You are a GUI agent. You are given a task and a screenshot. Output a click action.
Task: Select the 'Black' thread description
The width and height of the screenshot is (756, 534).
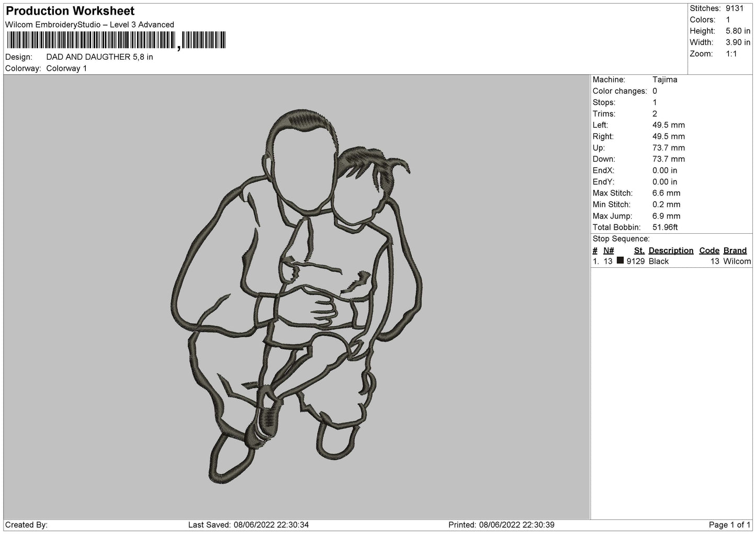(x=658, y=262)
